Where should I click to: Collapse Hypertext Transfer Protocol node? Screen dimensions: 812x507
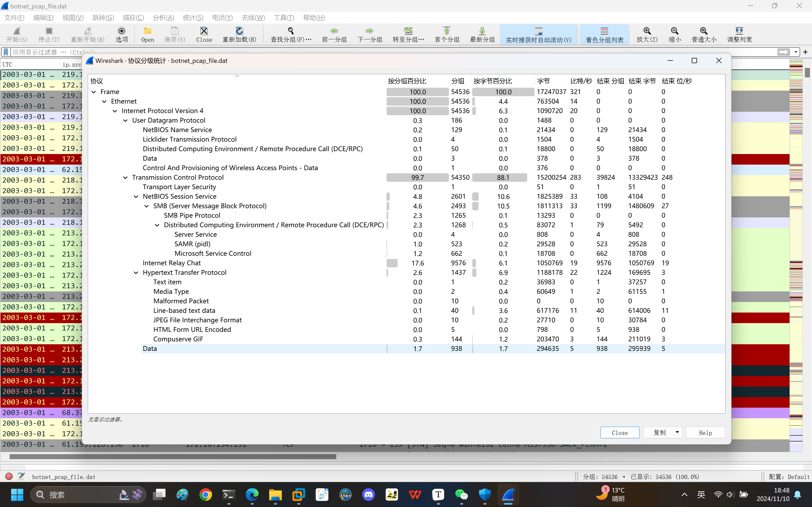click(x=136, y=273)
